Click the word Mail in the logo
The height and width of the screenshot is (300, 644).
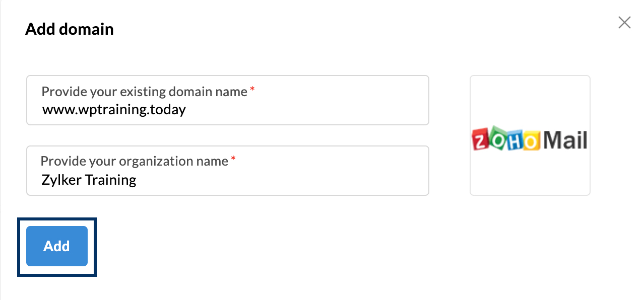565,139
